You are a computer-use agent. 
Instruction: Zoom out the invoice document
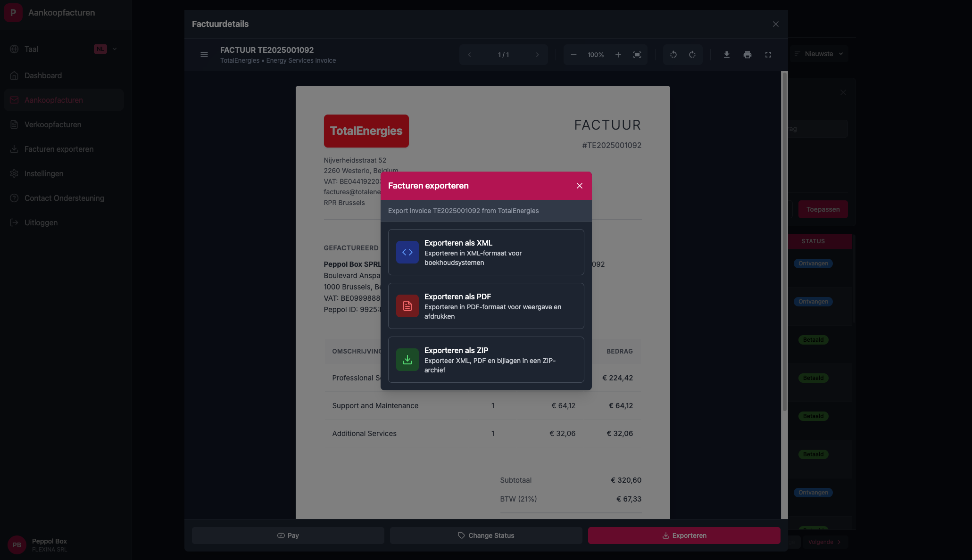click(573, 55)
